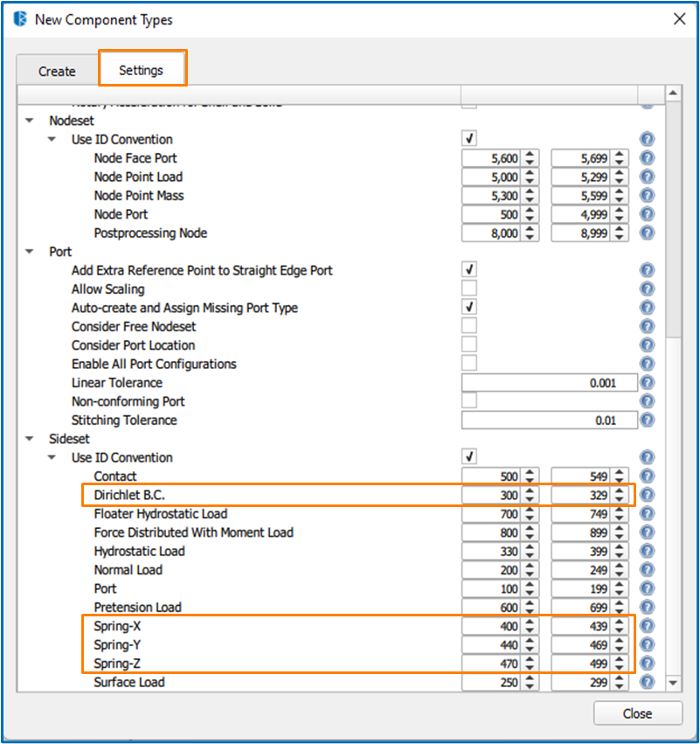Click Contact end value field 549
Viewport: 700px width, 744px height.
tap(581, 476)
